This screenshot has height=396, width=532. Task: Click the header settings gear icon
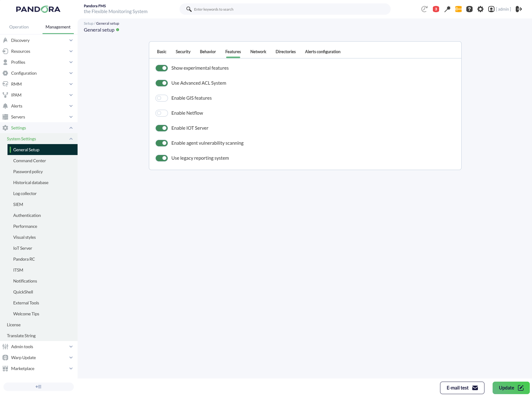click(480, 9)
